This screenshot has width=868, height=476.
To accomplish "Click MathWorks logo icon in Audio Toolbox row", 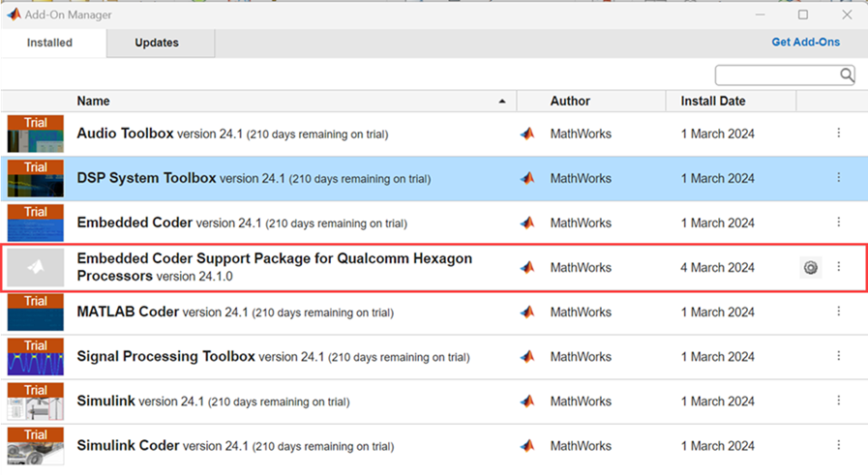I will click(527, 134).
